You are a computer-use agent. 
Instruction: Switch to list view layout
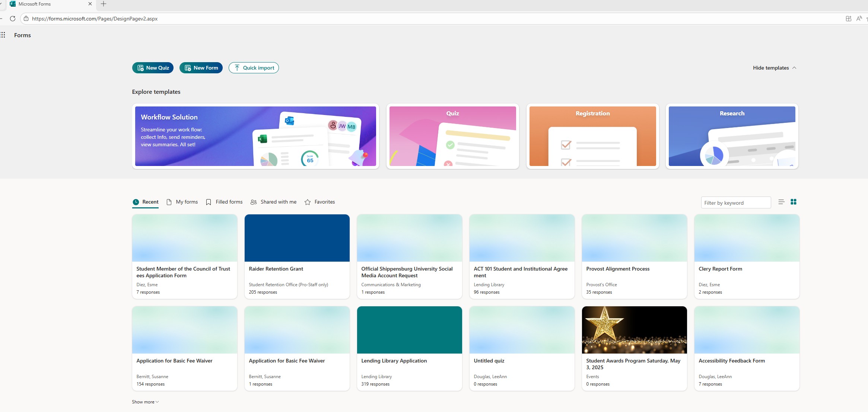tap(781, 202)
